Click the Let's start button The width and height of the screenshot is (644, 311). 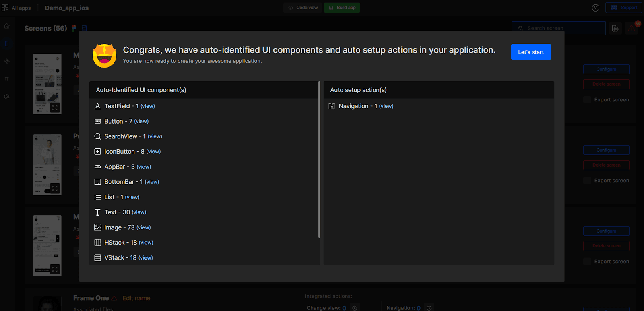click(530, 52)
